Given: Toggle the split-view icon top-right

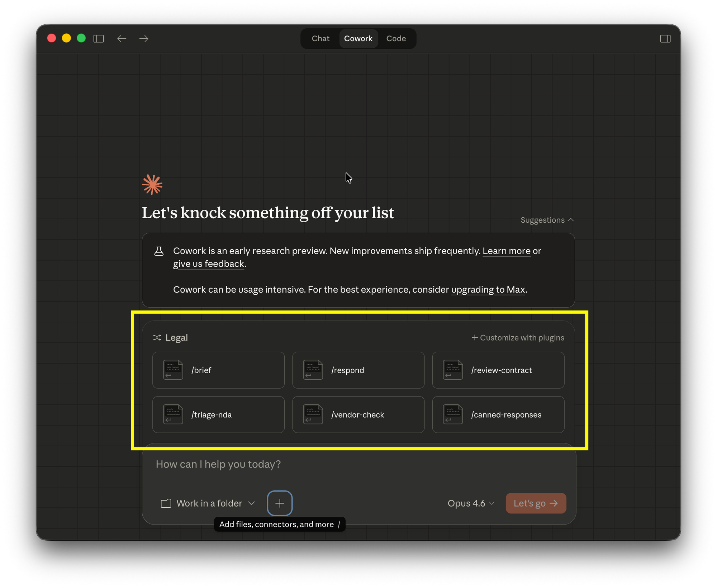Looking at the screenshot, I should tap(666, 38).
